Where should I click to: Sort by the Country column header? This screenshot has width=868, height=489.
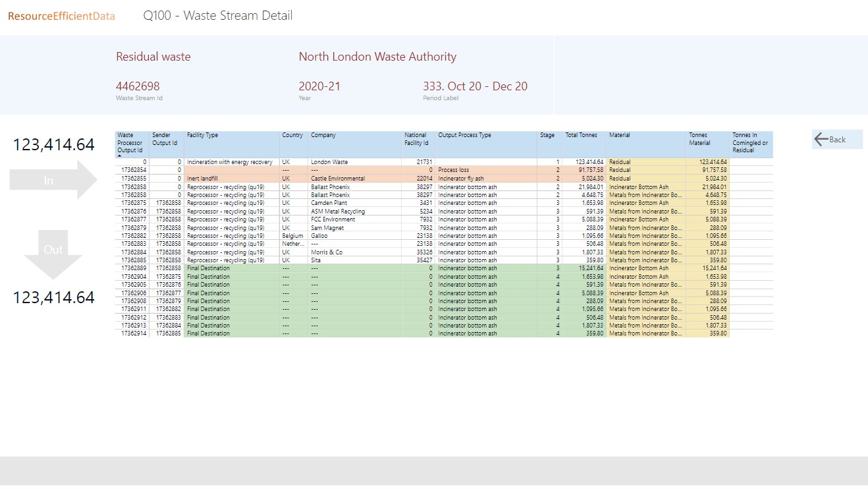[x=292, y=135]
